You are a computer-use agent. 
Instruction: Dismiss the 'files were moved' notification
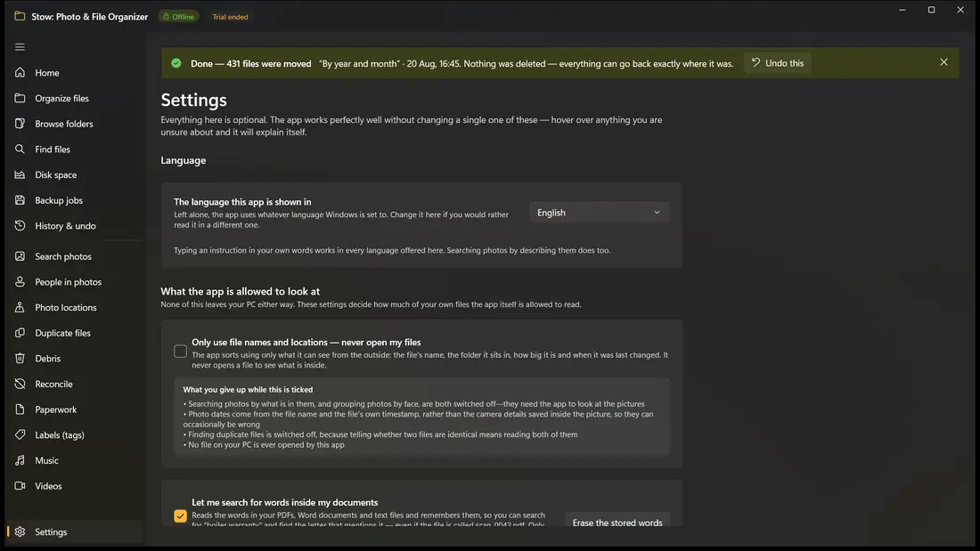pos(943,62)
